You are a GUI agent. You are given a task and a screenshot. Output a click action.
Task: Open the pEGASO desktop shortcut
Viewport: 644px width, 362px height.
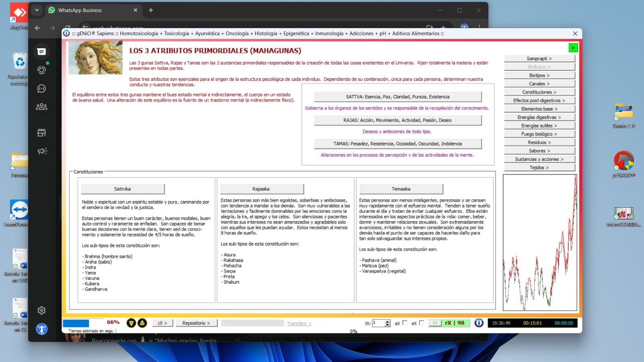click(x=623, y=164)
